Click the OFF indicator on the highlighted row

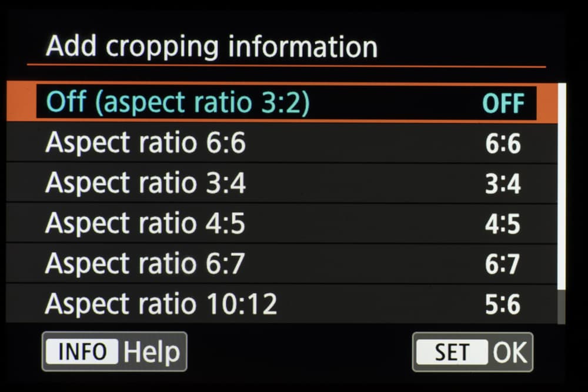point(503,104)
